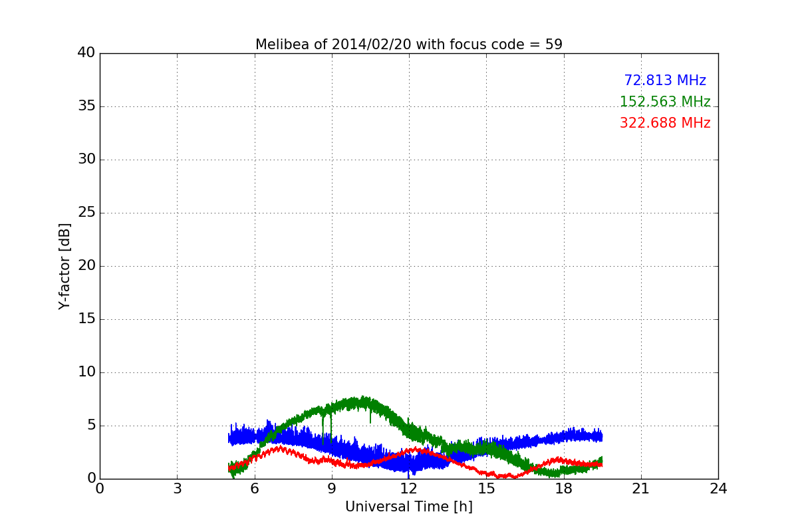Click y-axis tick label 40

(x=86, y=53)
